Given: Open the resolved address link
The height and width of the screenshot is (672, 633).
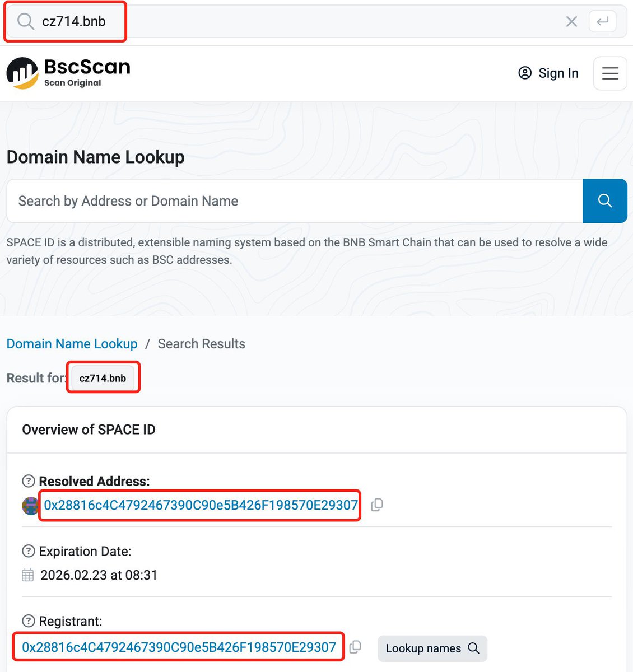Looking at the screenshot, I should click(201, 505).
